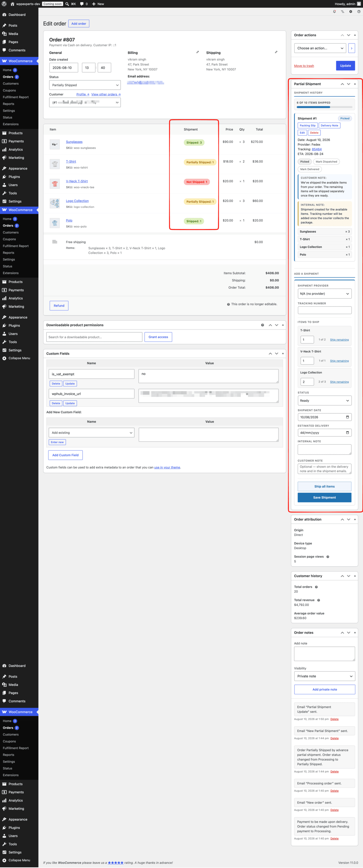
Task: Focus the downloadable product search field
Action: (x=94, y=337)
